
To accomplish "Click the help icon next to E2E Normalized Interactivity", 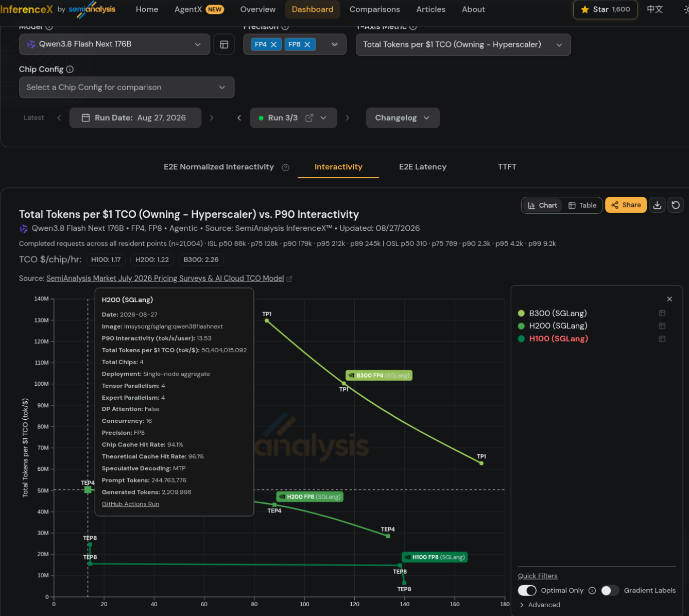I will coord(286,167).
